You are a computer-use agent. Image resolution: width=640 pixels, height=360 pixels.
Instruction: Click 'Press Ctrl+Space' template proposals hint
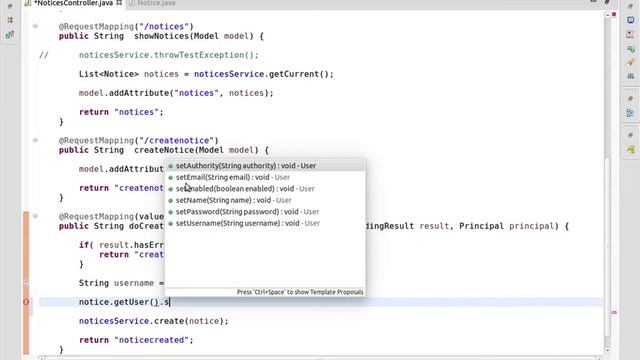(300, 292)
